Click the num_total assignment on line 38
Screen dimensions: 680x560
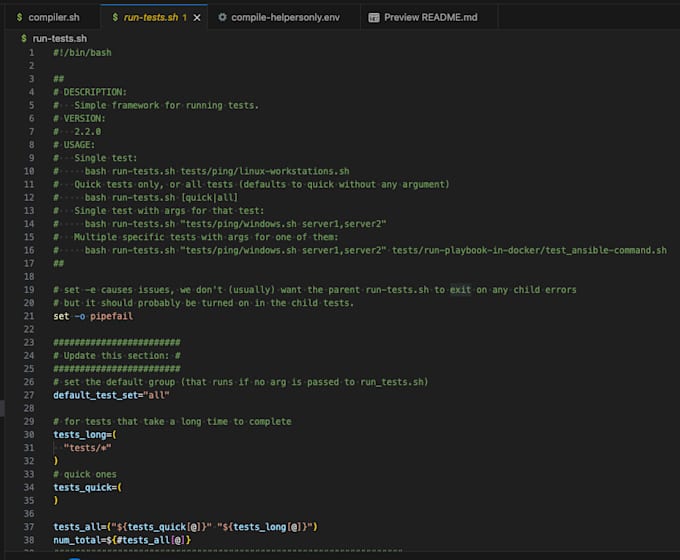(122, 540)
